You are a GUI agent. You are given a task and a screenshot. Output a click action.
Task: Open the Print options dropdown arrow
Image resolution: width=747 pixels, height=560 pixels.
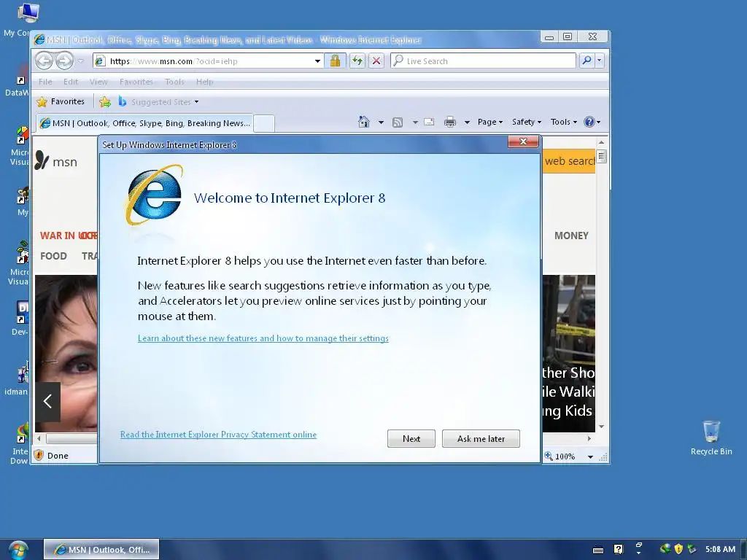(x=467, y=122)
